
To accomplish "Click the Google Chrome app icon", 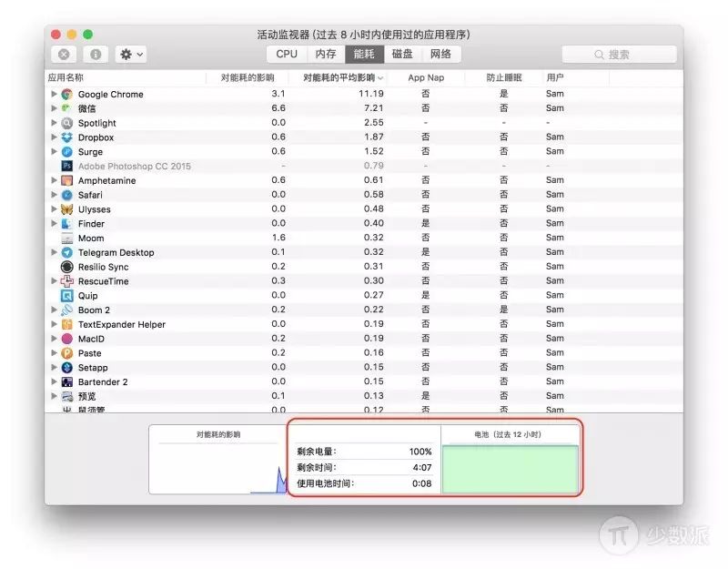I will [66, 94].
